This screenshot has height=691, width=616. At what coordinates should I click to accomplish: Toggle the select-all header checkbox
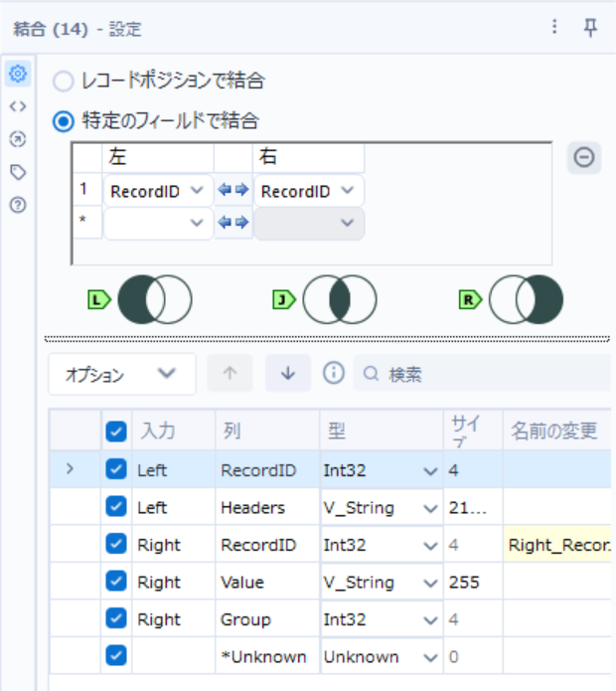click(x=116, y=432)
